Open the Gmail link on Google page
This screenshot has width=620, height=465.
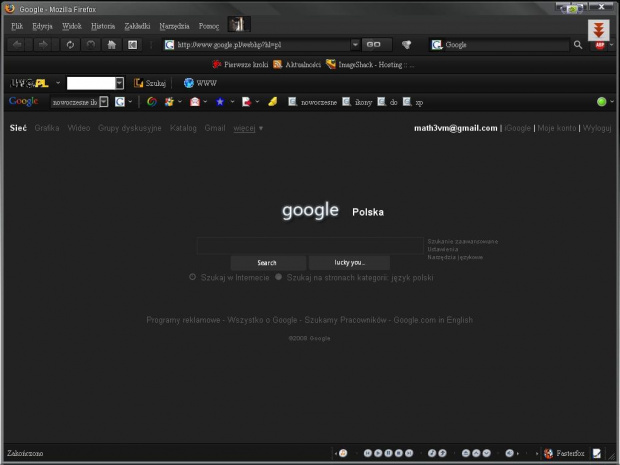click(x=215, y=128)
